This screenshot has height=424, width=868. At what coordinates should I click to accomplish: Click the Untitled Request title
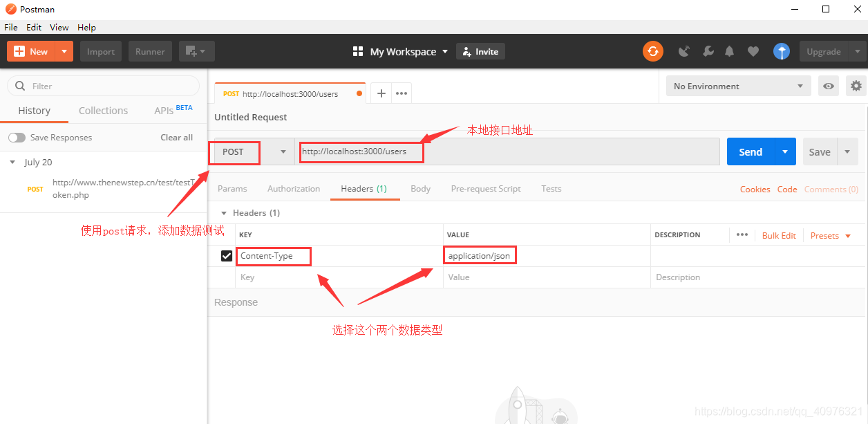tap(251, 118)
